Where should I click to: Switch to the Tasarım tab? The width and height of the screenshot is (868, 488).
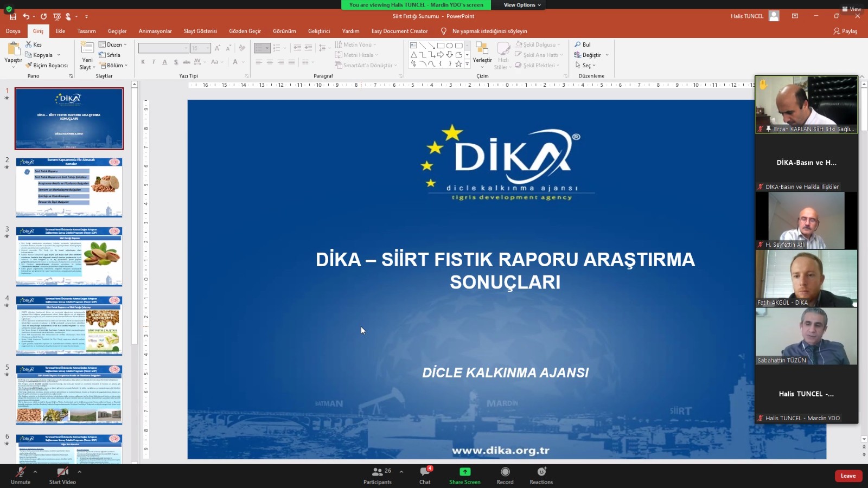tap(86, 31)
